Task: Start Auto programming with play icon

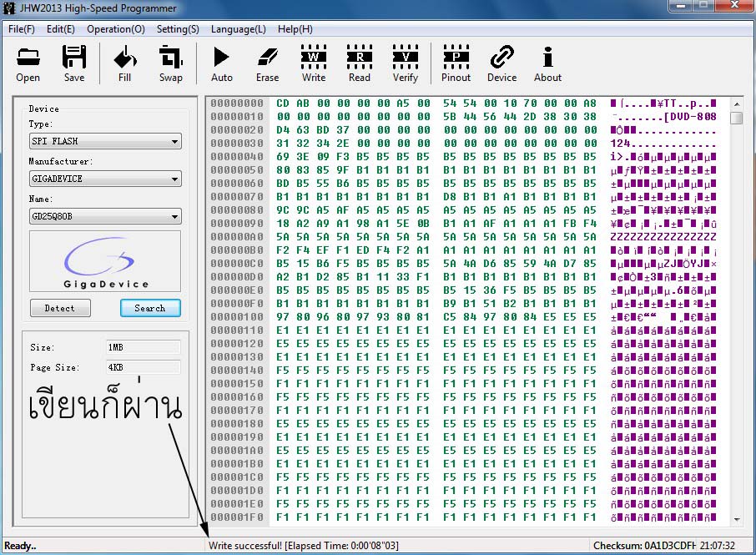Action: click(x=222, y=63)
